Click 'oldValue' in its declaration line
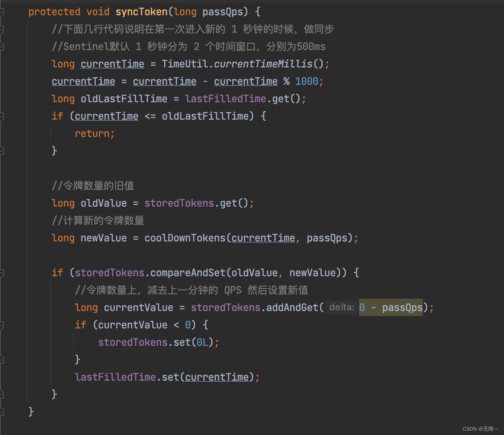This screenshot has width=504, height=435. tap(104, 203)
